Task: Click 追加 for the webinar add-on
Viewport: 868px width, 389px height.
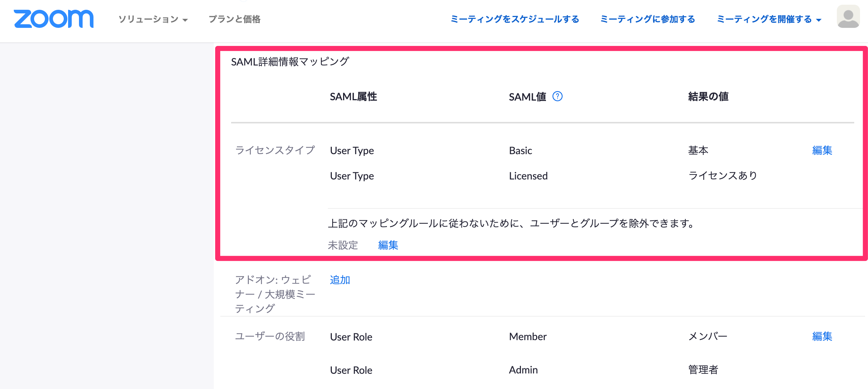Action: point(340,280)
